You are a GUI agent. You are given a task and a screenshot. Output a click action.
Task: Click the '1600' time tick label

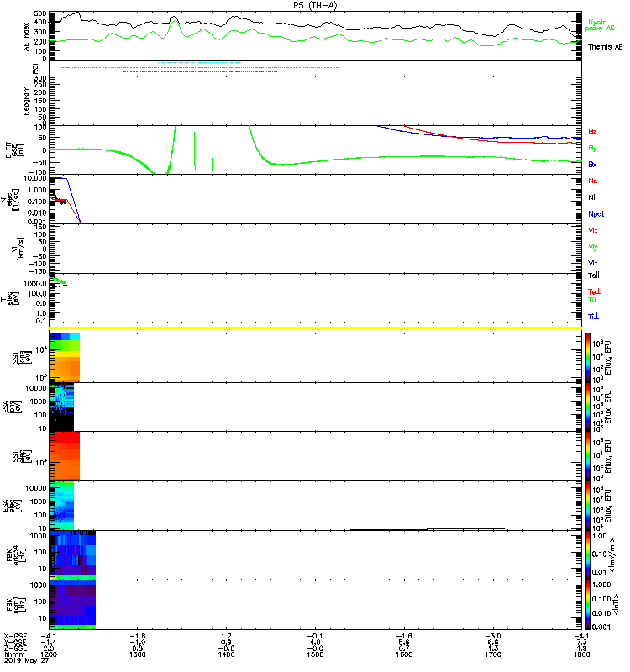coord(404,654)
